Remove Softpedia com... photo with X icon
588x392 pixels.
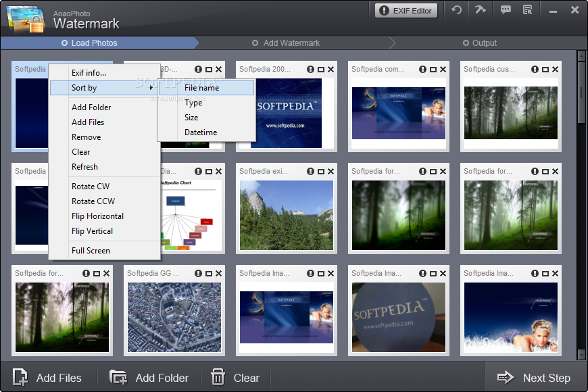point(443,70)
